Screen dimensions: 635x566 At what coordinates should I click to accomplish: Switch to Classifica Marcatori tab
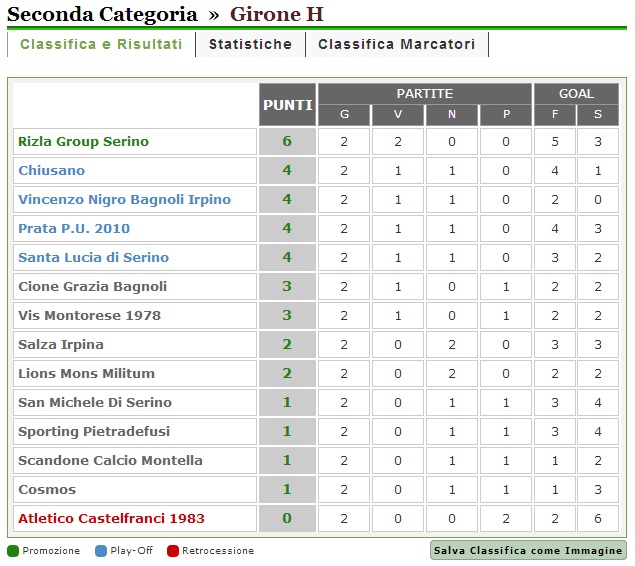[397, 45]
